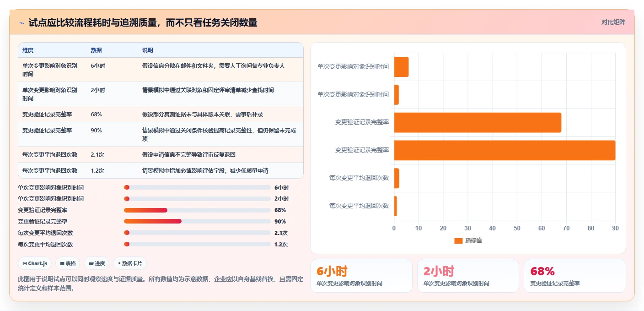Image resolution: width=644 pixels, height=311 pixels.
Task: Click the progress bar labeled 6小时
Action: [x=197, y=187]
